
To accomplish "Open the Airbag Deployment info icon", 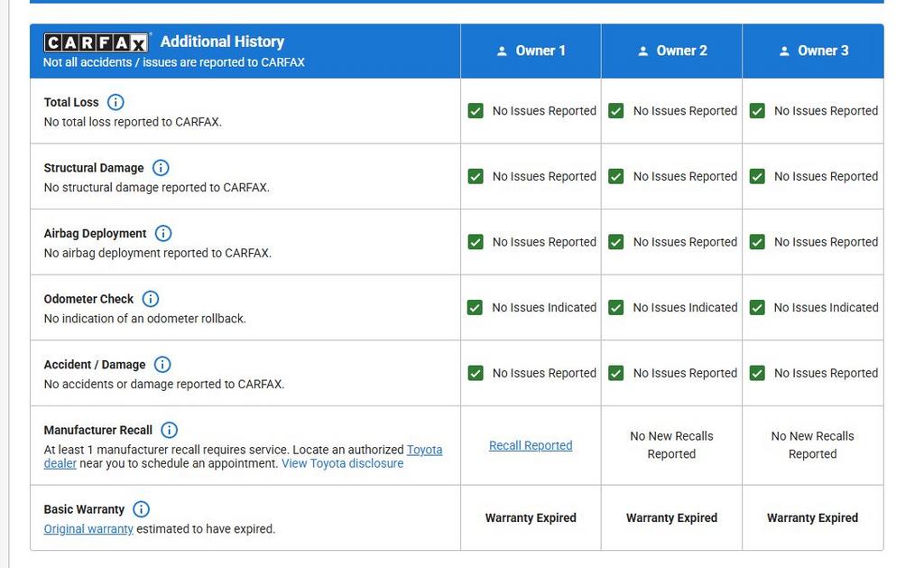I will coord(163,233).
